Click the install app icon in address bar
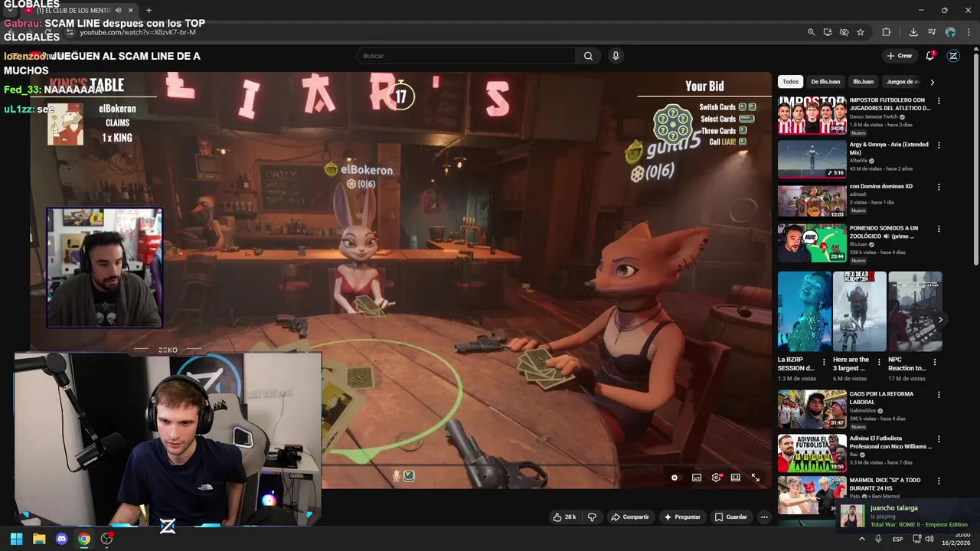980x551 pixels. [828, 32]
